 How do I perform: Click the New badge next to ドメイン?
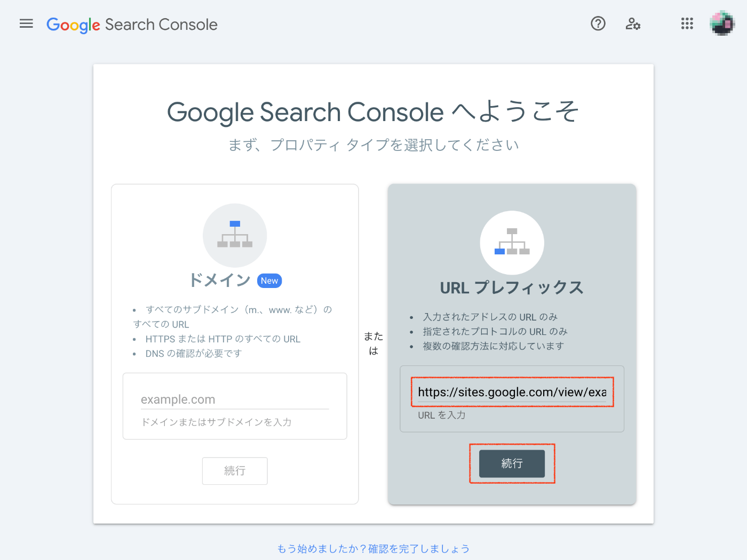click(x=269, y=281)
